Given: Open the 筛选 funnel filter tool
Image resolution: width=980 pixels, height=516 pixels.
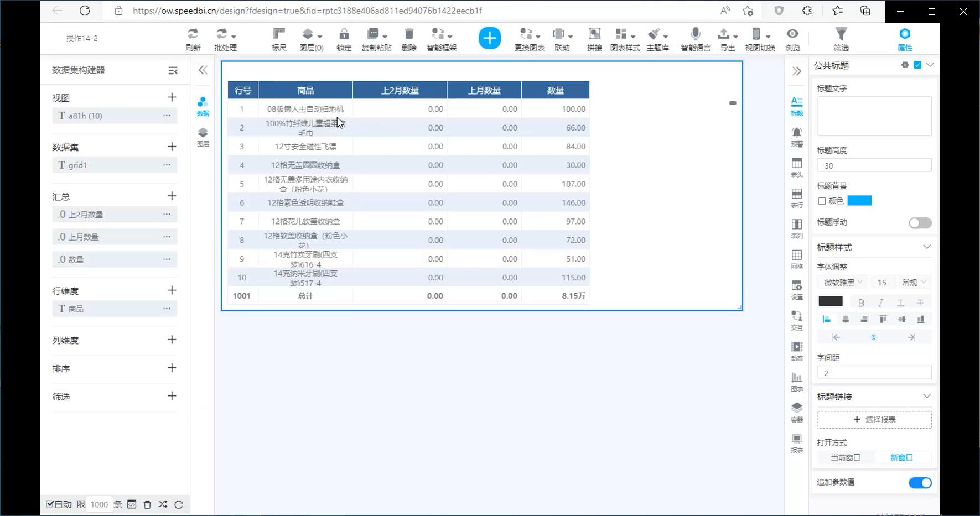Looking at the screenshot, I should 841,34.
